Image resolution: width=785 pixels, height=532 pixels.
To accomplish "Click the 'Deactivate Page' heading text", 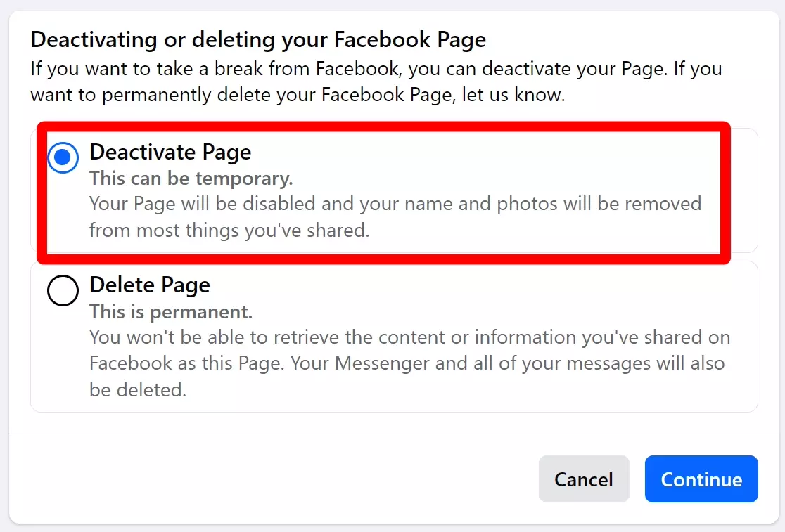I will [170, 152].
